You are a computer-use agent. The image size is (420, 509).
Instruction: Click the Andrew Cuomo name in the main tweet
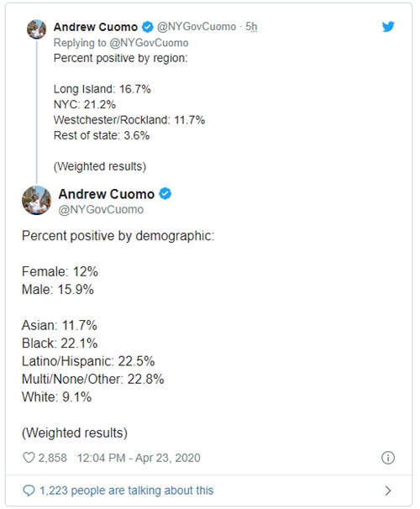tap(107, 194)
